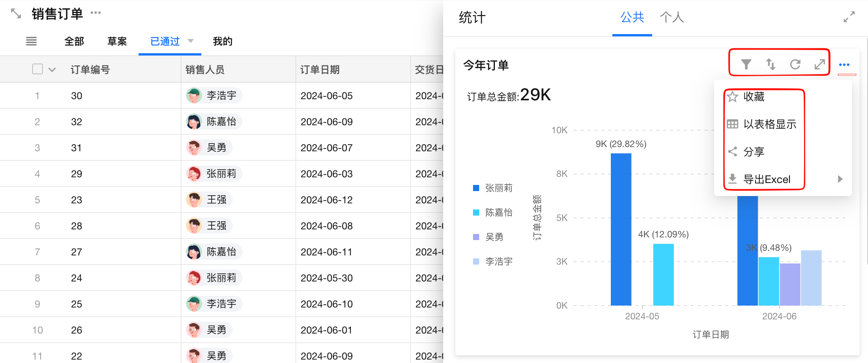Viewport: 868px width, 363px height.
Task: Open the chart's three-dot more menu
Action: pos(844,65)
